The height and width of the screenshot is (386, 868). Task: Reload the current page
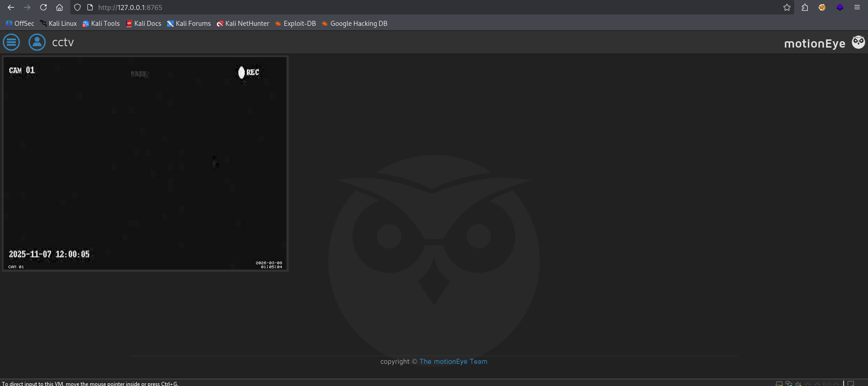43,7
